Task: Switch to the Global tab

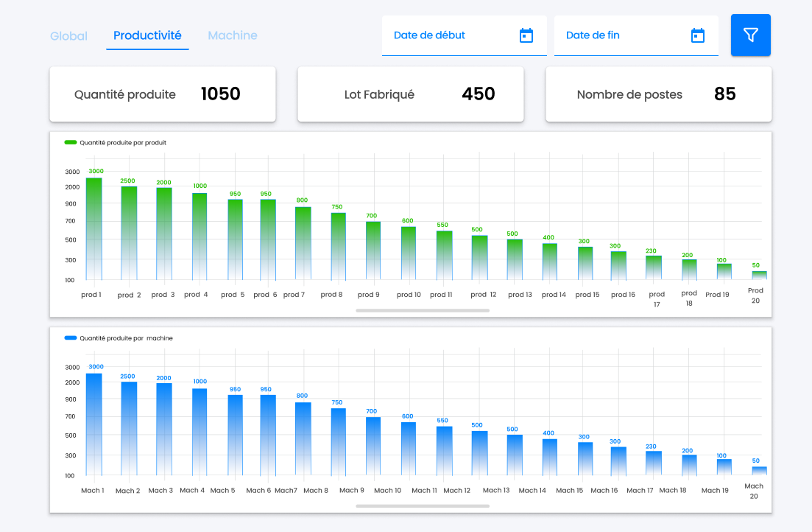Action: [x=68, y=35]
